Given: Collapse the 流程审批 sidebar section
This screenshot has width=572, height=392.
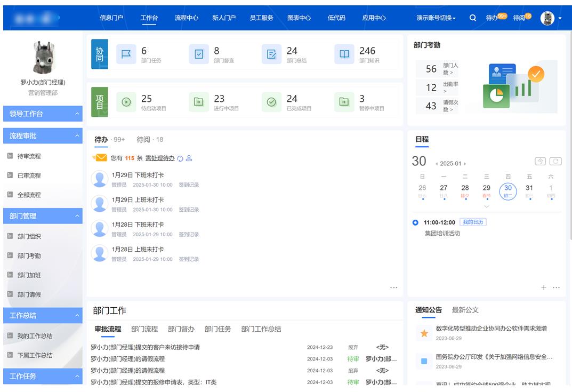Looking at the screenshot, I should click(x=77, y=136).
